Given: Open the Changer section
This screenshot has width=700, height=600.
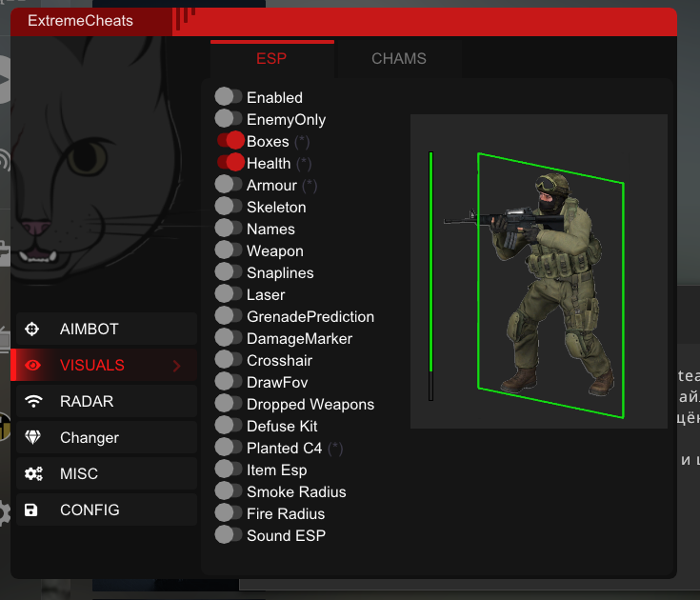Looking at the screenshot, I should (107, 437).
